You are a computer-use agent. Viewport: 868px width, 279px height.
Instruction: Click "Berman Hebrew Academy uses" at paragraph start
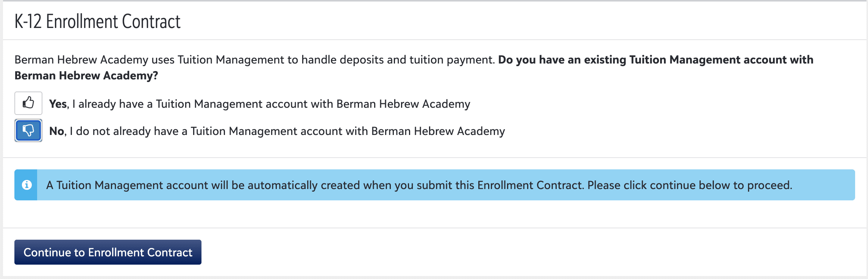(x=95, y=60)
